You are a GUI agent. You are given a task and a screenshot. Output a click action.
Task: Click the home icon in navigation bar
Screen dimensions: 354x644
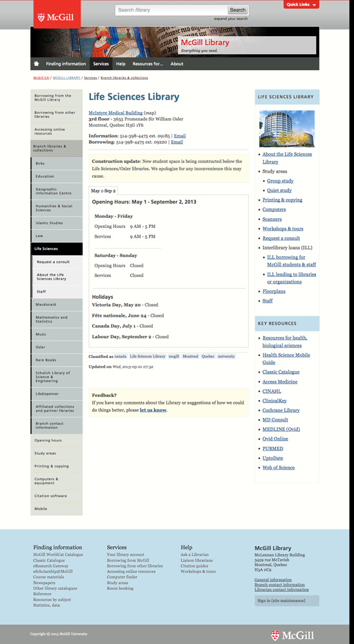coord(36,64)
